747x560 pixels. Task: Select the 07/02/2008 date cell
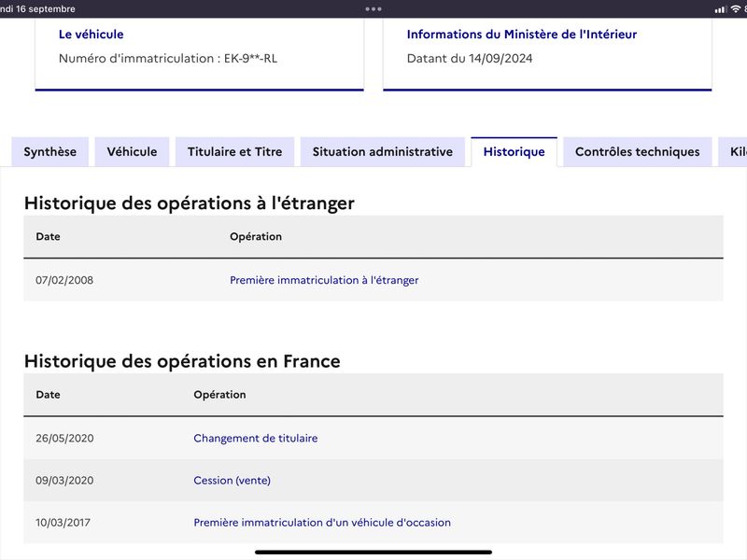point(64,280)
